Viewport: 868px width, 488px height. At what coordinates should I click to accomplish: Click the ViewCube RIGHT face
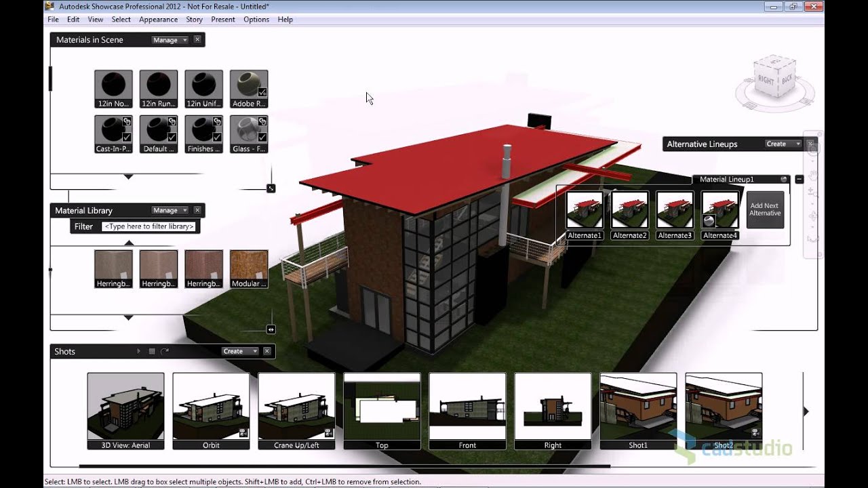766,80
